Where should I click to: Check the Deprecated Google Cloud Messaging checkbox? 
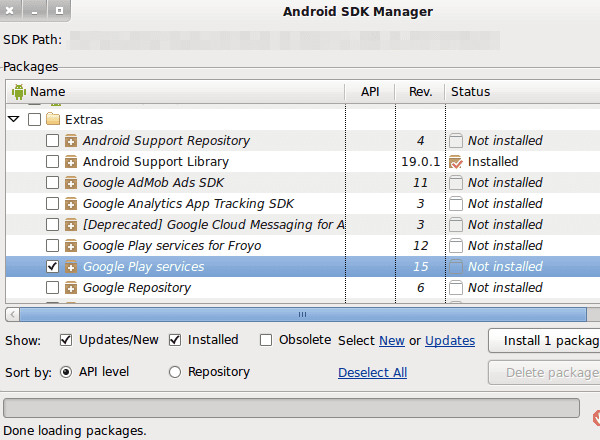coord(52,224)
